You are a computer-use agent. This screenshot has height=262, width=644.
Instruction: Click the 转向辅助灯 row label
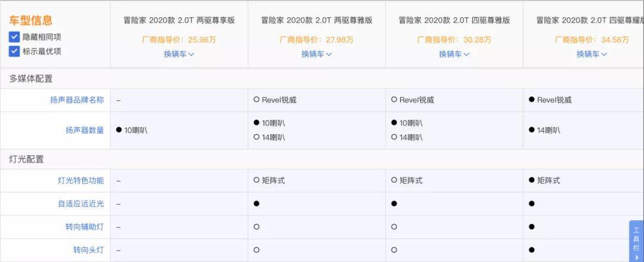click(85, 227)
